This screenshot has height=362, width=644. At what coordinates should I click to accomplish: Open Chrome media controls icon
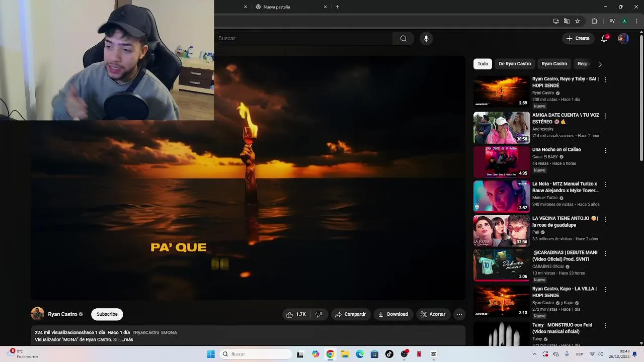tap(612, 21)
